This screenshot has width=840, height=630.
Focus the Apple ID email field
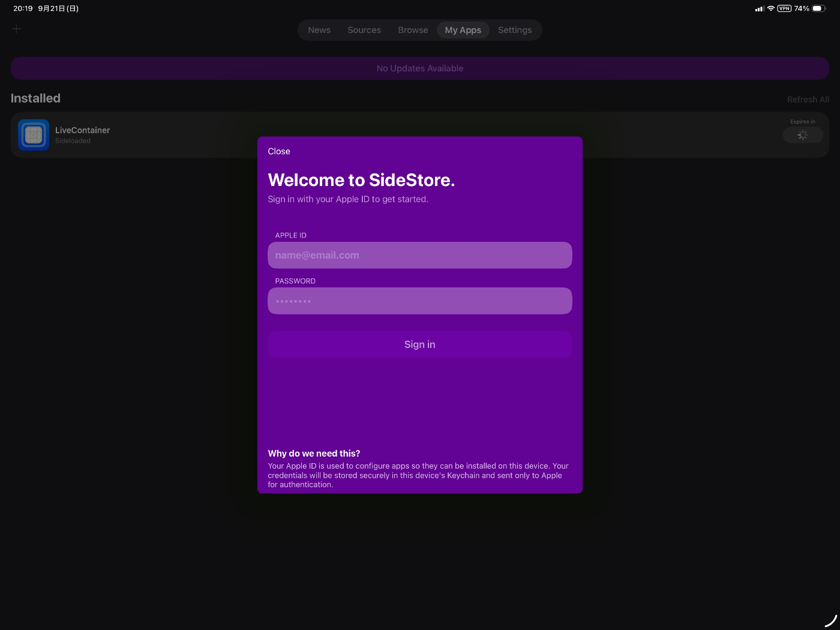point(420,255)
